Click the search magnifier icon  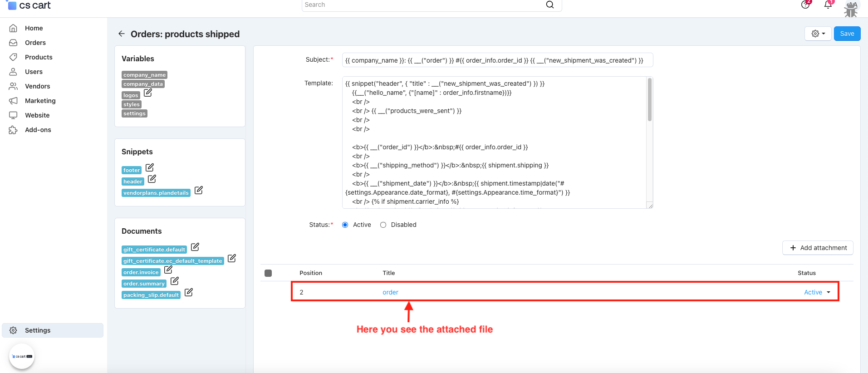tap(549, 5)
